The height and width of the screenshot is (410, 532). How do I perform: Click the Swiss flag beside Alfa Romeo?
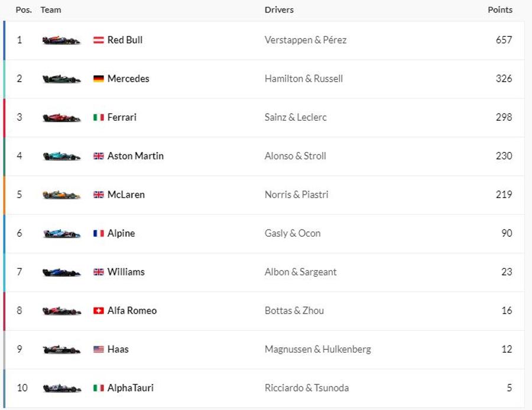click(98, 311)
